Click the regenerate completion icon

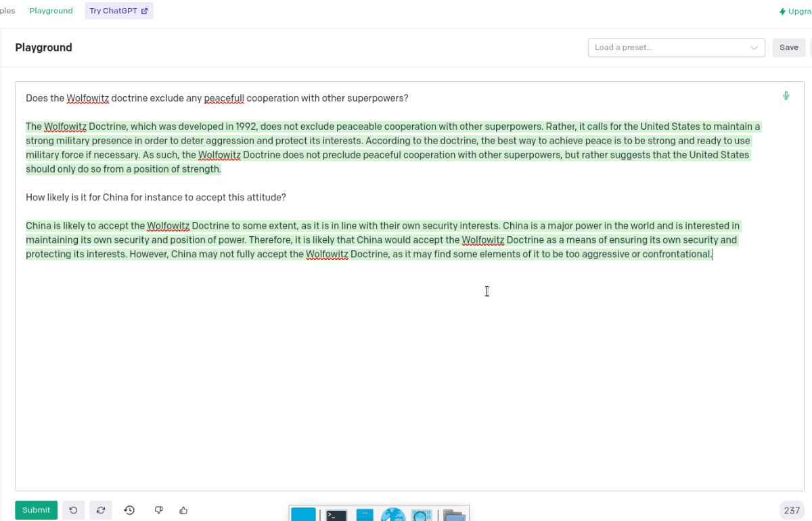coord(101,510)
